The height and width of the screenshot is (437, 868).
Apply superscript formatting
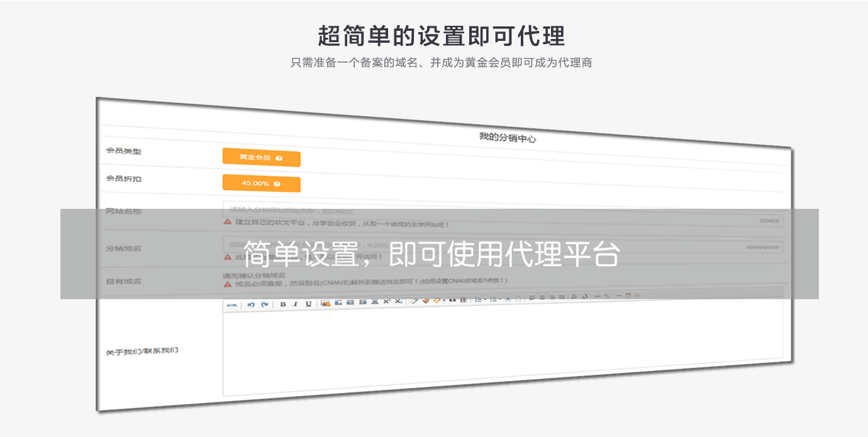(x=387, y=302)
